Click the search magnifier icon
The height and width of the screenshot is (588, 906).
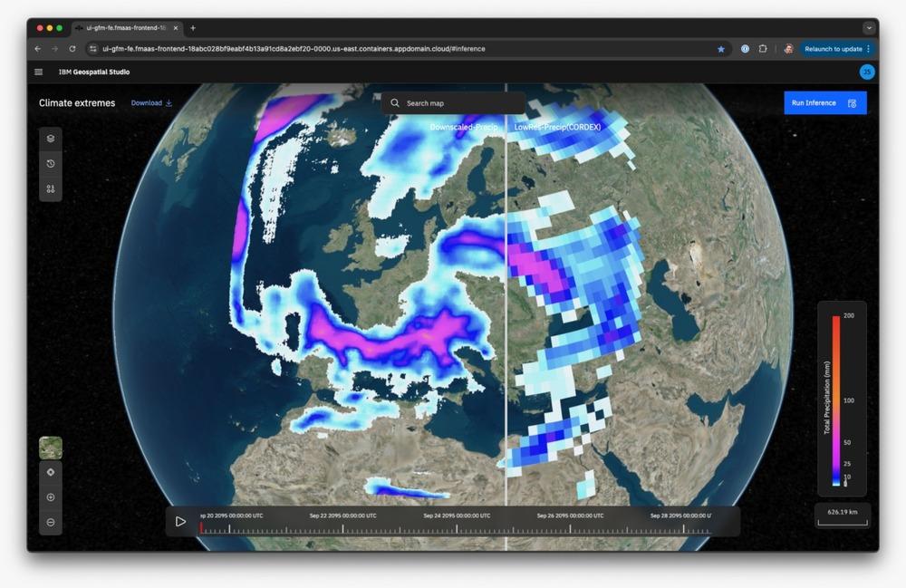pyautogui.click(x=395, y=102)
